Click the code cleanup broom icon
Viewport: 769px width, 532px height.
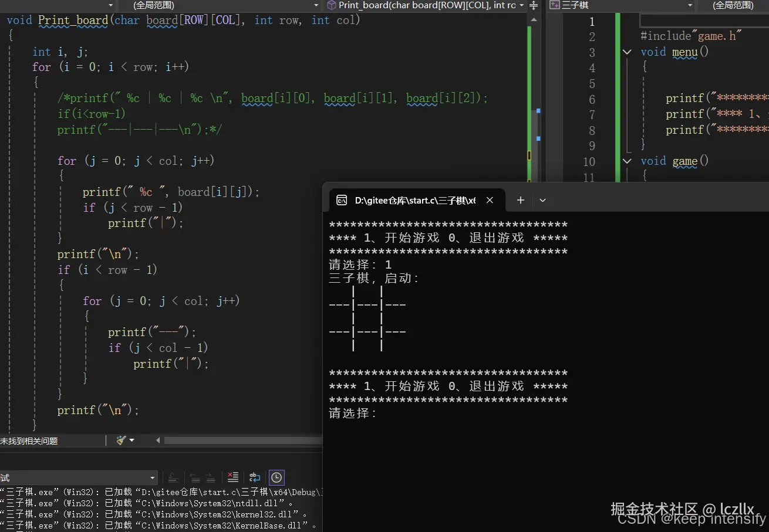122,440
